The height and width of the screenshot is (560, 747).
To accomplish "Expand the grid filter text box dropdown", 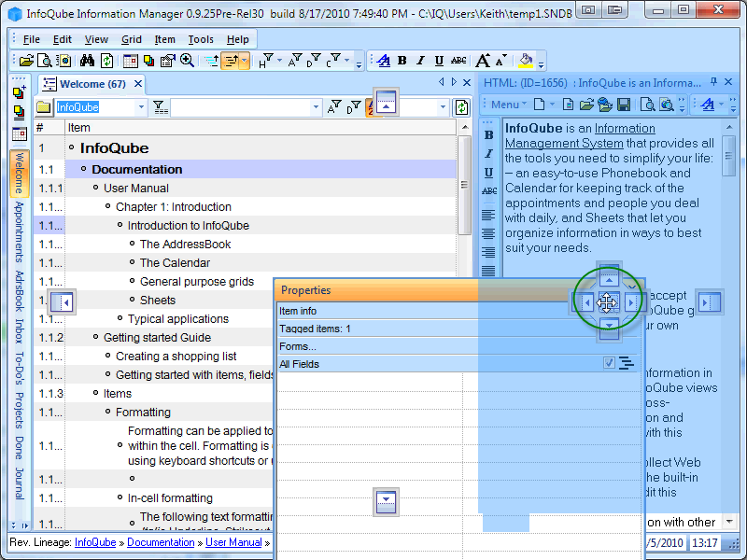I will point(316,107).
